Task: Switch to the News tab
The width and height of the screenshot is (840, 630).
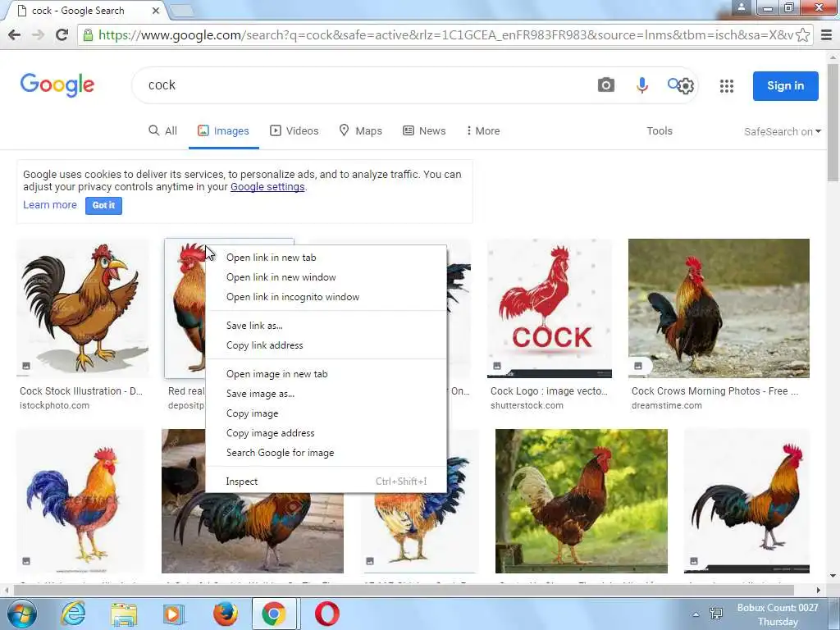Action: click(424, 130)
